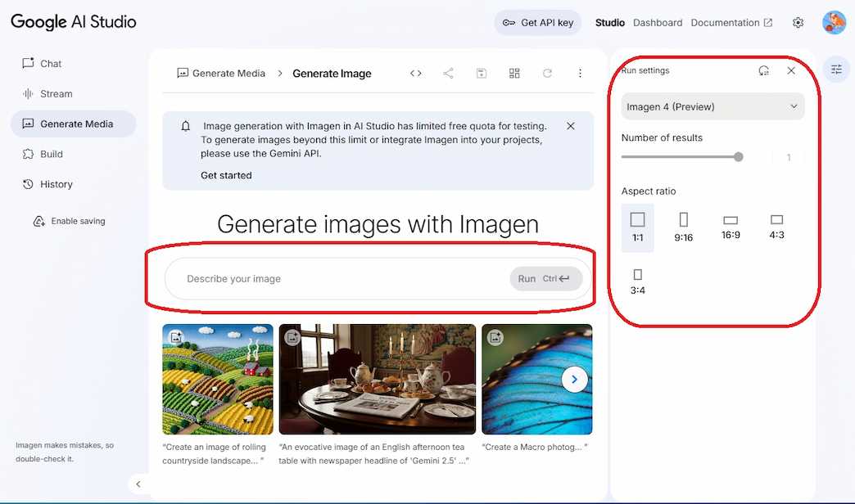Image resolution: width=855 pixels, height=504 pixels.
Task: Select Stream in the sidebar
Action: (x=56, y=93)
